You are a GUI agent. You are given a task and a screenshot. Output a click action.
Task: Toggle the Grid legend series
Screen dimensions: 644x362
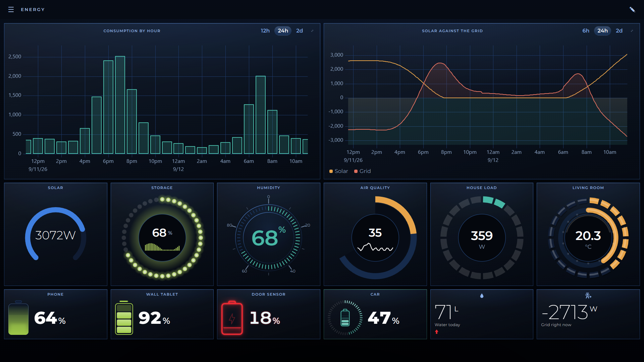pos(363,171)
